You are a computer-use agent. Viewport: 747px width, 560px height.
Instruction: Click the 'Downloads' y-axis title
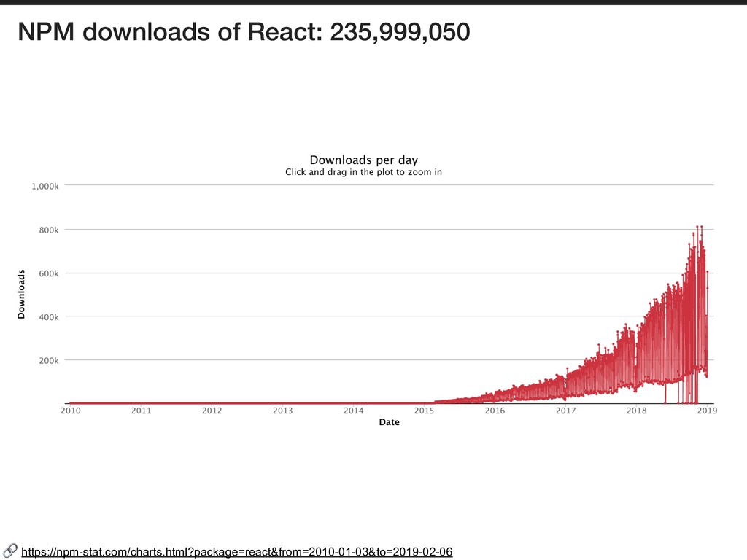click(21, 294)
